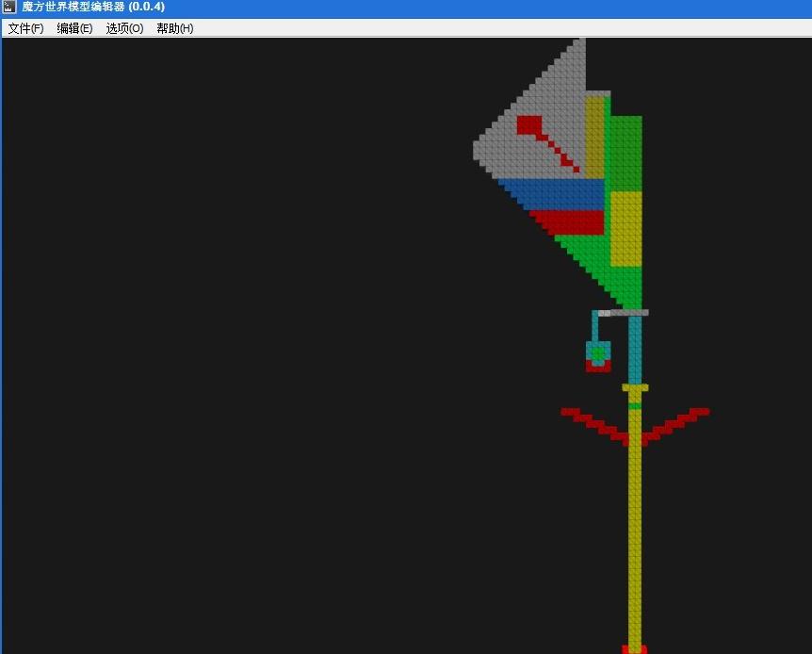The image size is (812, 654).
Task: Click the red base under the teal box
Action: point(598,367)
